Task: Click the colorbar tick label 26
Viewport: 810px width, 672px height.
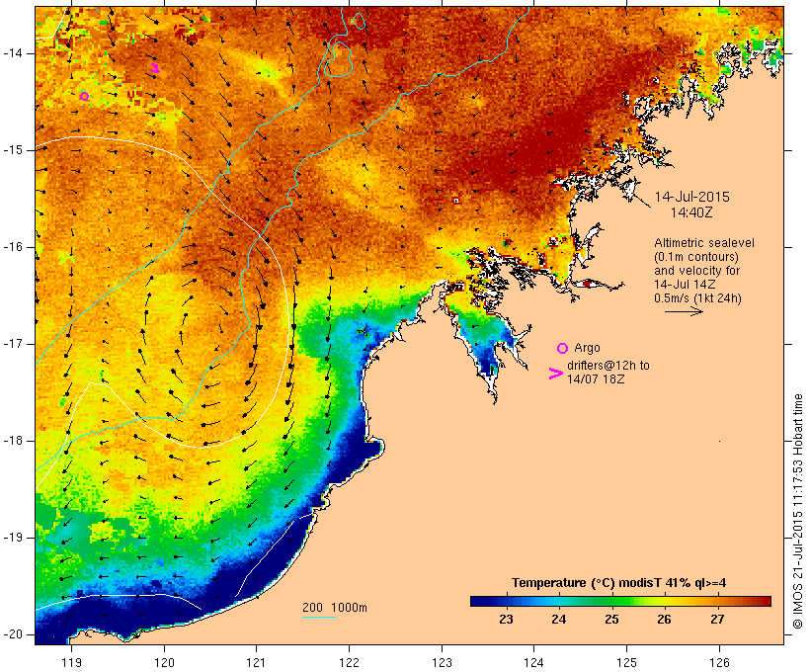Action: 665,620
